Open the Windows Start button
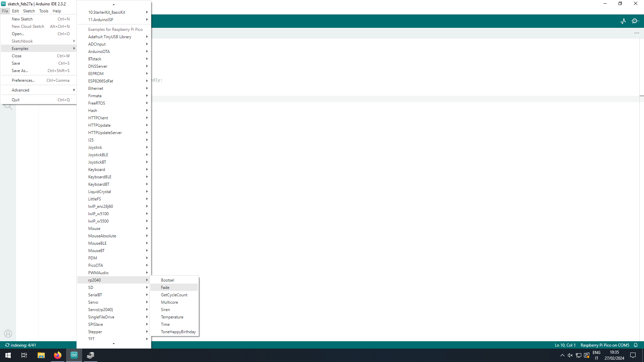Screen dimensions: 644x362 click(8, 355)
